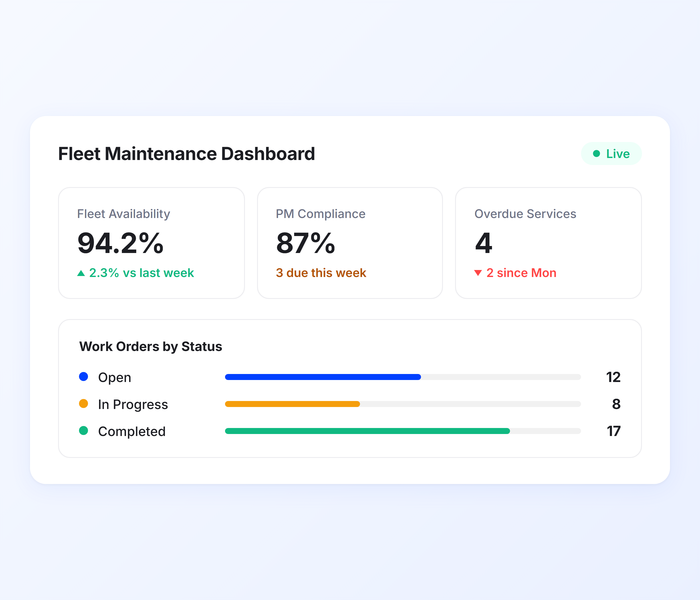Click the orange In Progress bar

point(292,404)
